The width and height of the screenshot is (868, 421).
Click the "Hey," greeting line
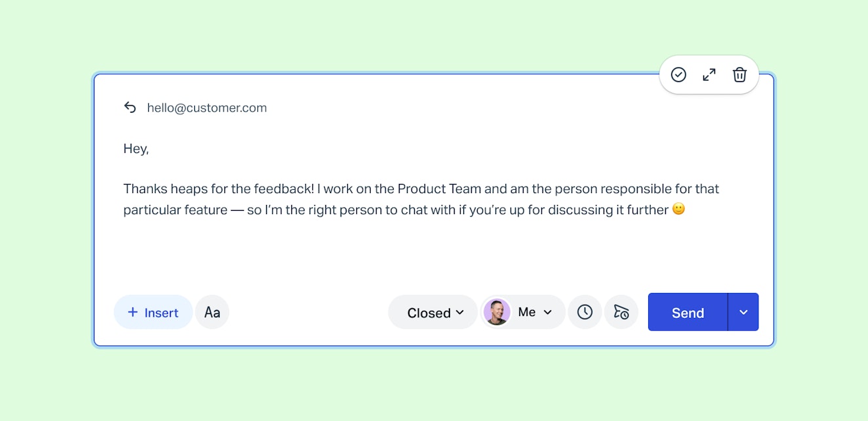point(136,149)
